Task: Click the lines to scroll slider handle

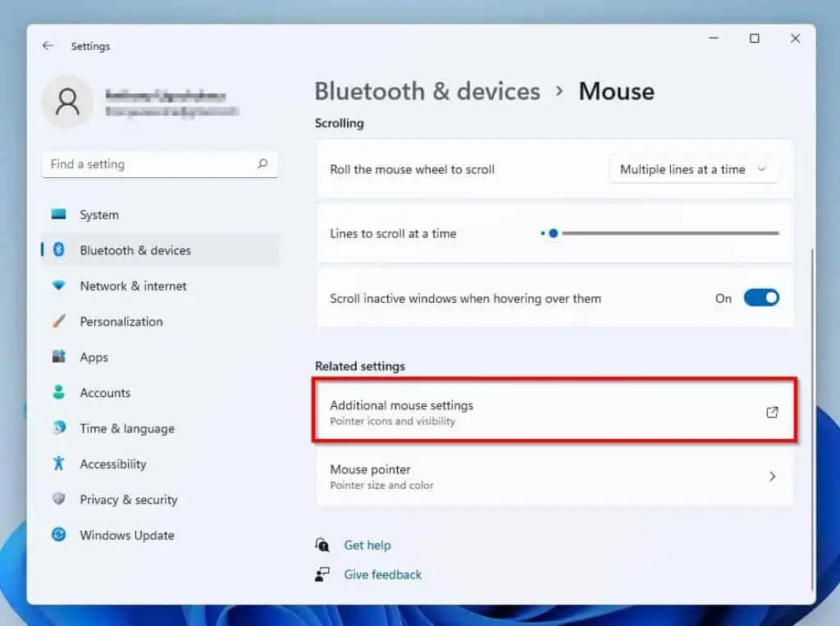Action: pos(554,233)
